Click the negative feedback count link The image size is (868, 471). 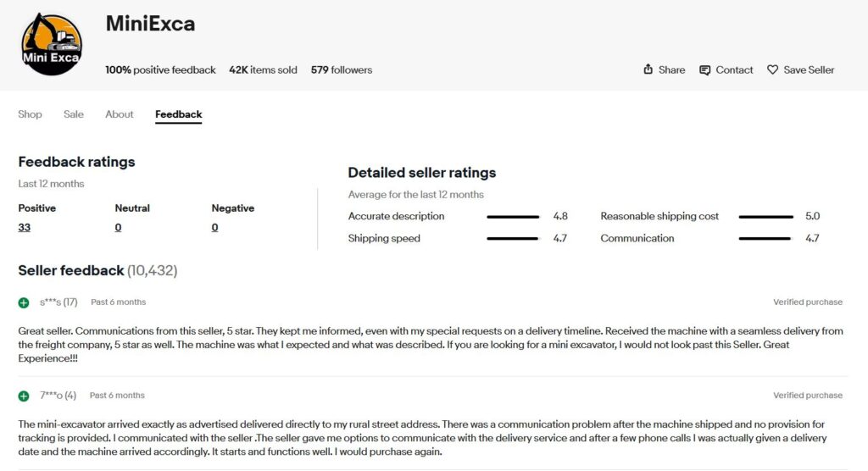[x=214, y=227]
